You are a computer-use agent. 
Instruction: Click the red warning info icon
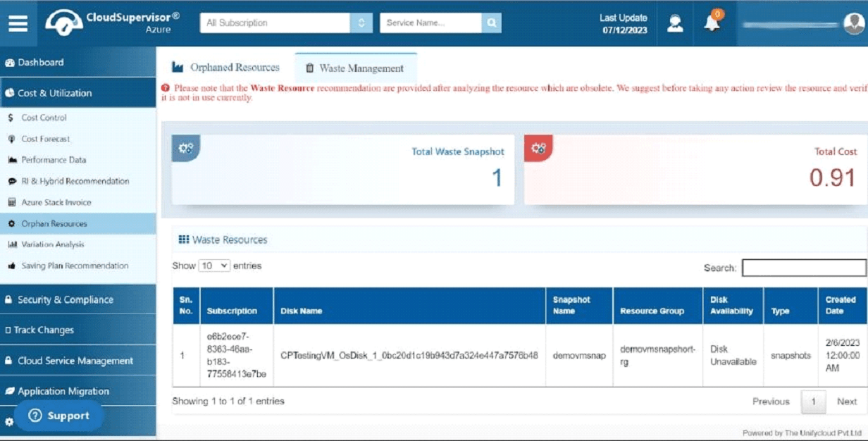pos(166,88)
